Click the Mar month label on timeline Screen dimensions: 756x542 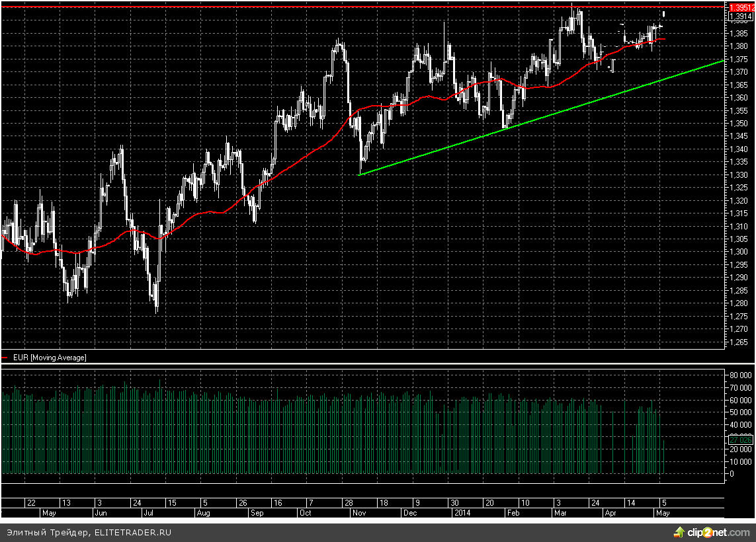tap(560, 513)
